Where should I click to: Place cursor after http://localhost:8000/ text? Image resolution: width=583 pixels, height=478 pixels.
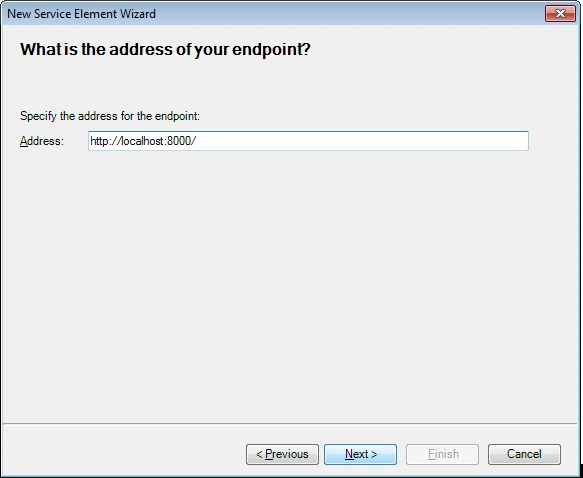click(x=197, y=141)
